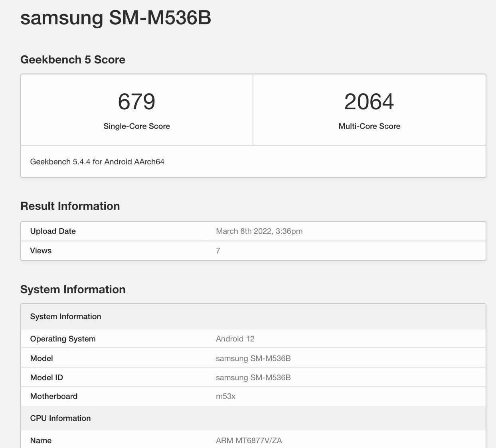496x448 pixels.
Task: Select the 2064 multi-core score number
Action: pyautogui.click(x=369, y=102)
